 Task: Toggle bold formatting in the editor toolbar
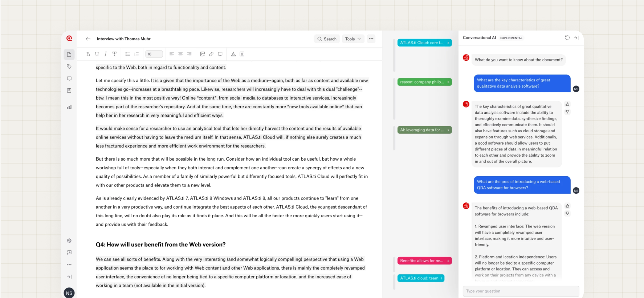tap(88, 54)
